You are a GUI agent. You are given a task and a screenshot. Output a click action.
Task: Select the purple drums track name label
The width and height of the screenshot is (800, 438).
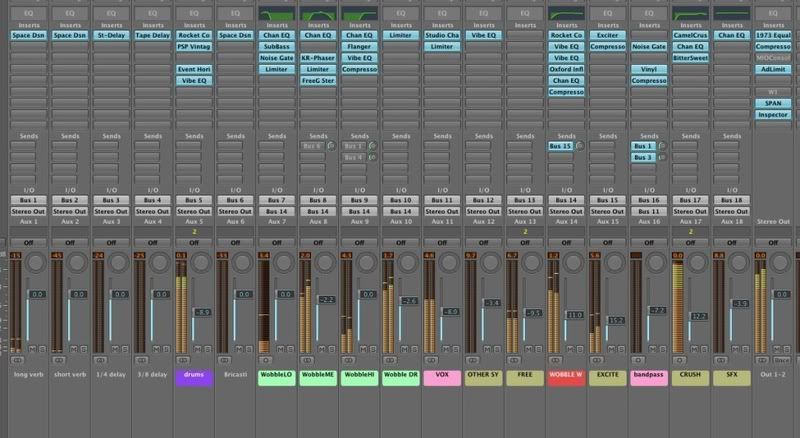coord(194,378)
